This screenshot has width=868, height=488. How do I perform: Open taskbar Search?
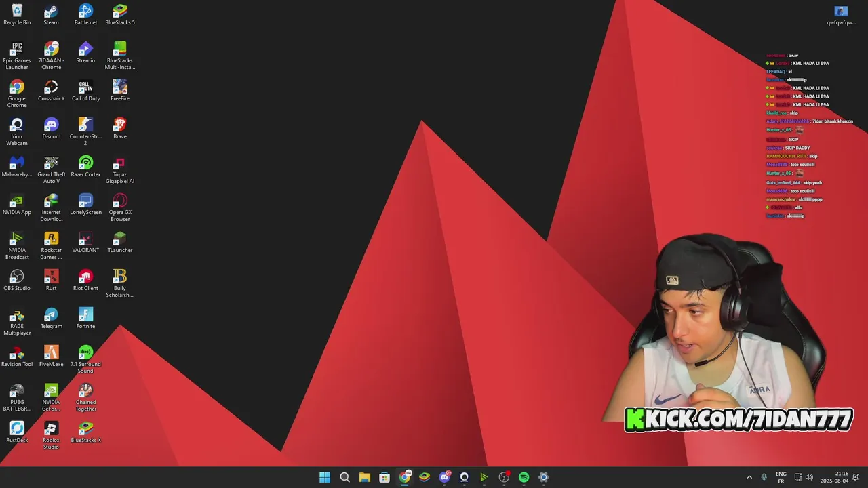click(344, 477)
